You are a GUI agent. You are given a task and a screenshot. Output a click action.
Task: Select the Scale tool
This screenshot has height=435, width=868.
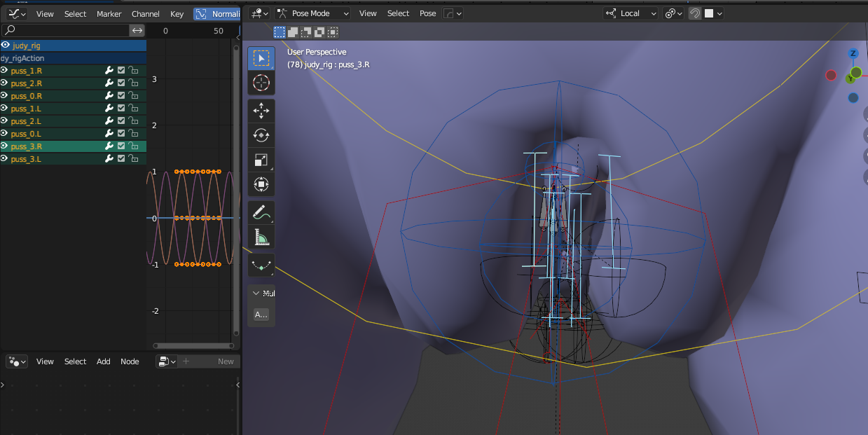tap(261, 160)
